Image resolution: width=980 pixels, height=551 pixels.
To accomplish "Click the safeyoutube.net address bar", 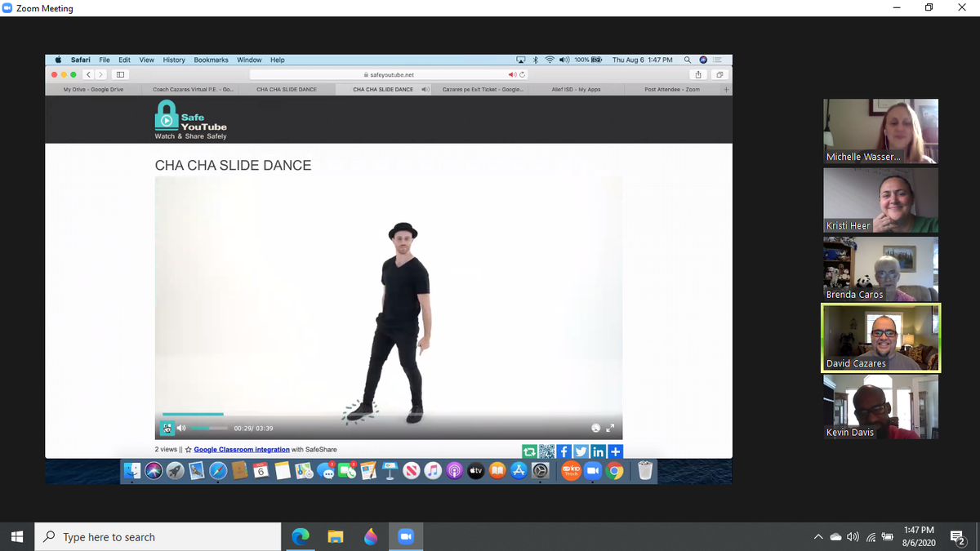I will [390, 74].
